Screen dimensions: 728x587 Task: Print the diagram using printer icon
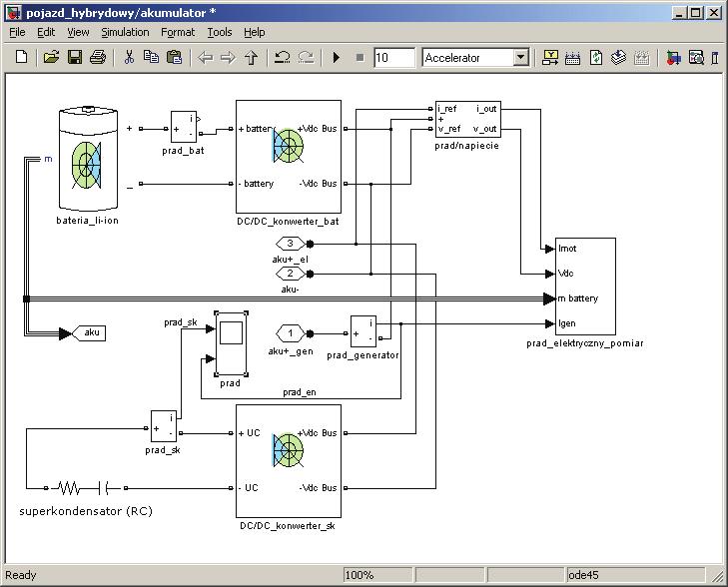click(98, 58)
